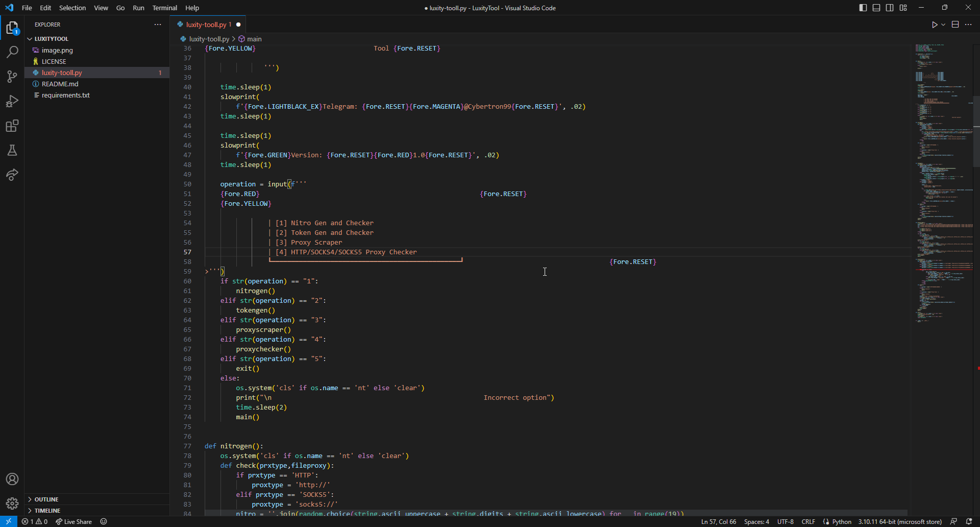This screenshot has height=527, width=980.
Task: Click Live Share in status bar
Action: tap(74, 521)
